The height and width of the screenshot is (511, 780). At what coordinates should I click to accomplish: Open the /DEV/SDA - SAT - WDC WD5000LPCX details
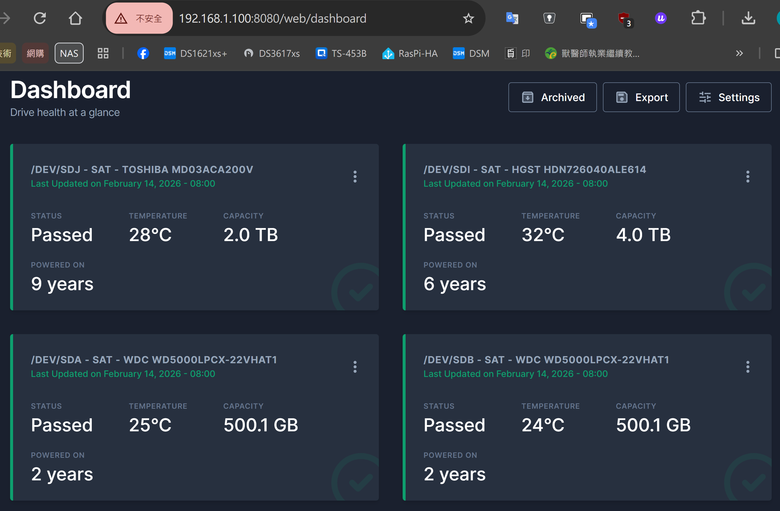154,360
